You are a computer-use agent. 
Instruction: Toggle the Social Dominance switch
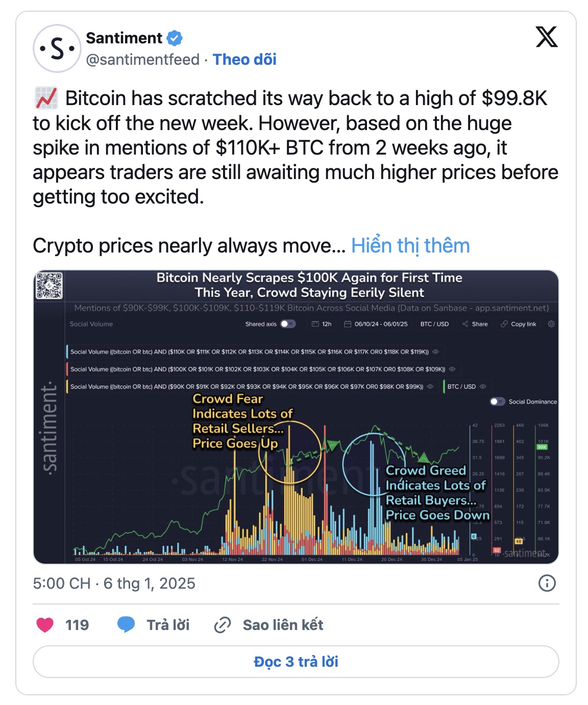(x=497, y=401)
